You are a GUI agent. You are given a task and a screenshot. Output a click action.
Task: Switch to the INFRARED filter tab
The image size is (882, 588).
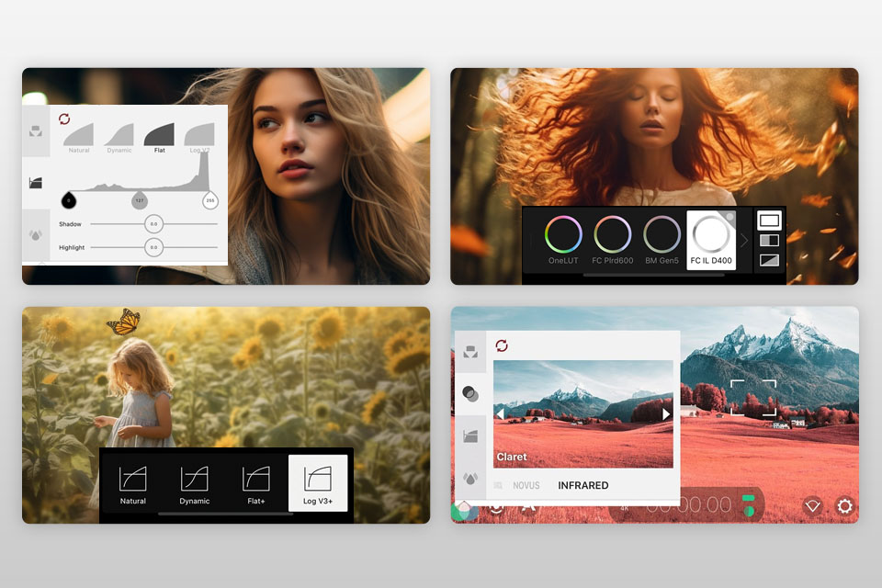[x=583, y=485]
